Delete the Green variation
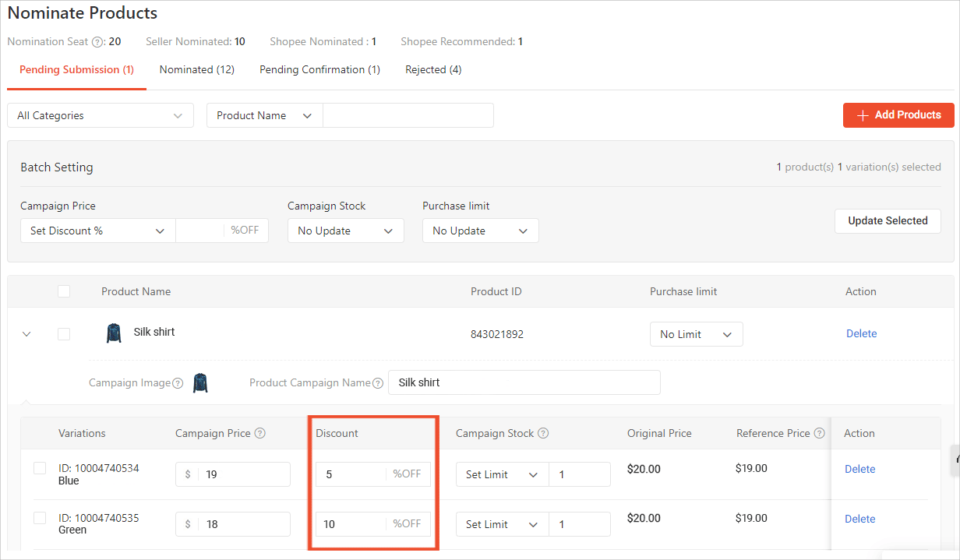 point(859,519)
